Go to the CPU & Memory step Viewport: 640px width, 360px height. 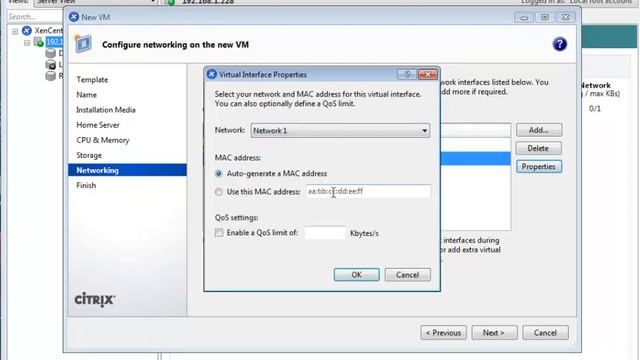[x=103, y=140]
